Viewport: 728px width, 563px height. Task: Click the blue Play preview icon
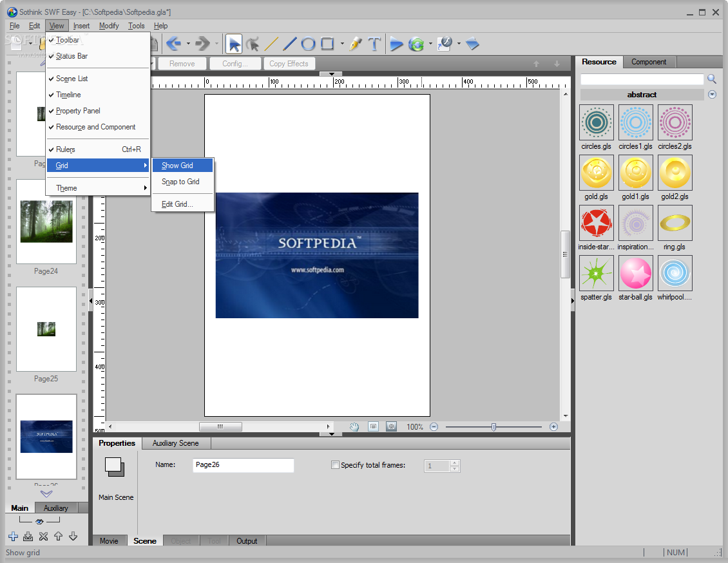pos(396,44)
